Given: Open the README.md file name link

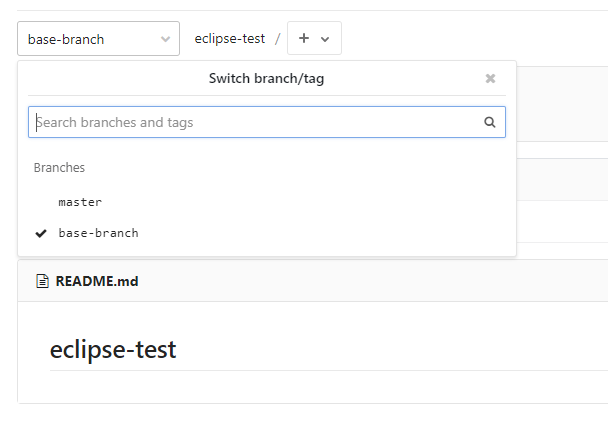Looking at the screenshot, I should [x=97, y=282].
